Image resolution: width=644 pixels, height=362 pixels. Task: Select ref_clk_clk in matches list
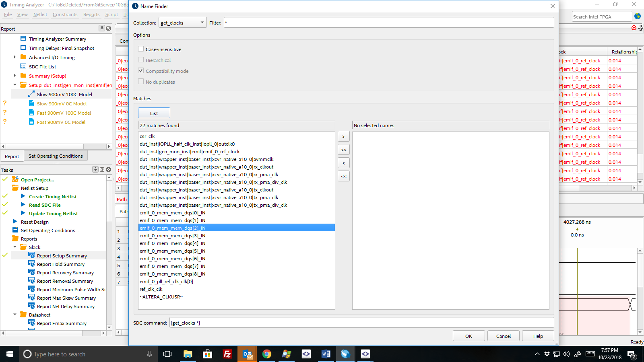[237, 289]
